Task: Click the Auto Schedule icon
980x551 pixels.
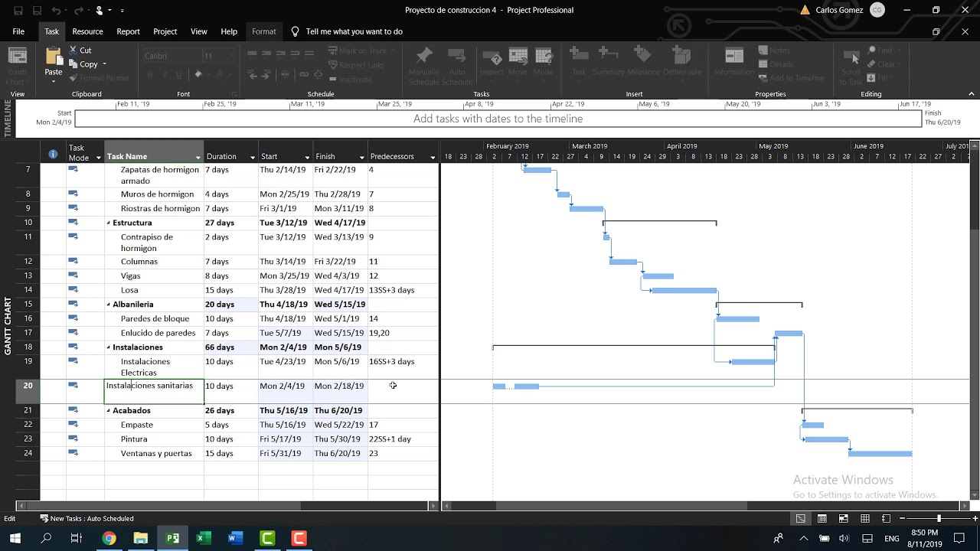Action: click(x=457, y=57)
